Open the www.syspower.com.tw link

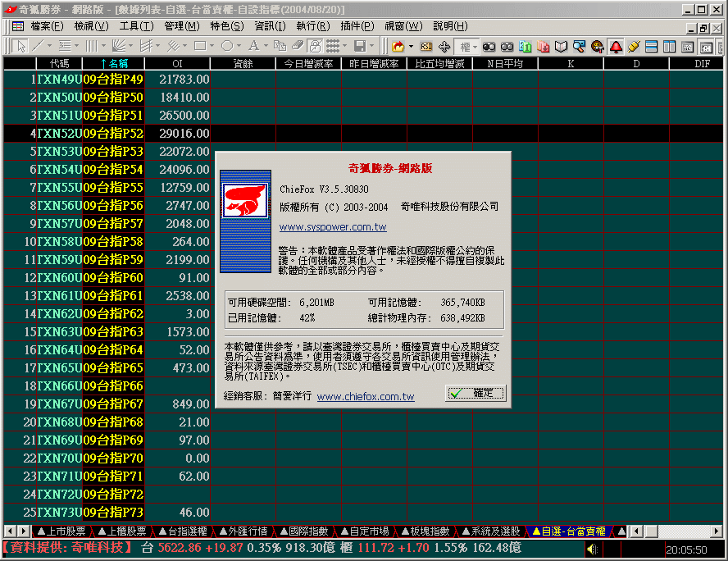coord(333,227)
